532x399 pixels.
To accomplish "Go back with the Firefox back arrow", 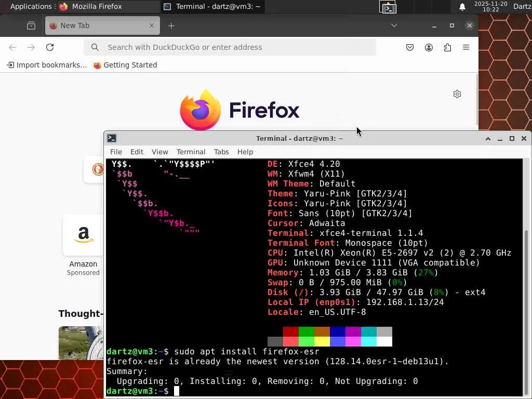I will [12, 47].
